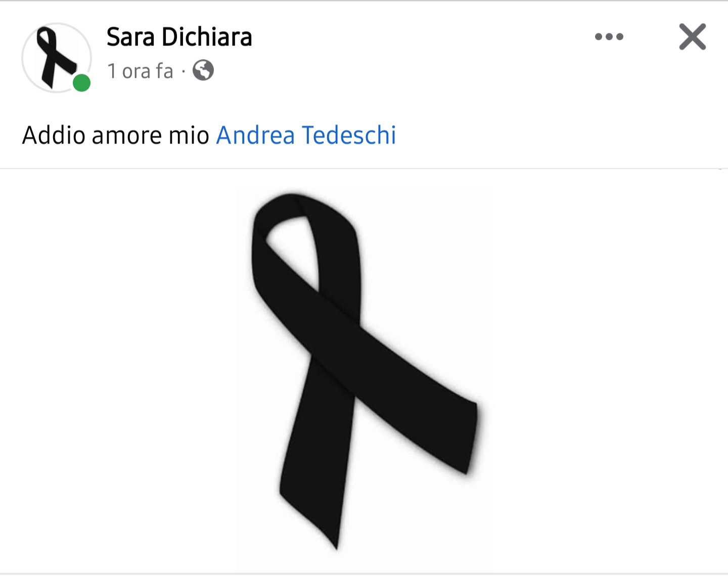Tap the word "Dichiara" in the author name
The width and height of the screenshot is (728, 582).
[207, 37]
